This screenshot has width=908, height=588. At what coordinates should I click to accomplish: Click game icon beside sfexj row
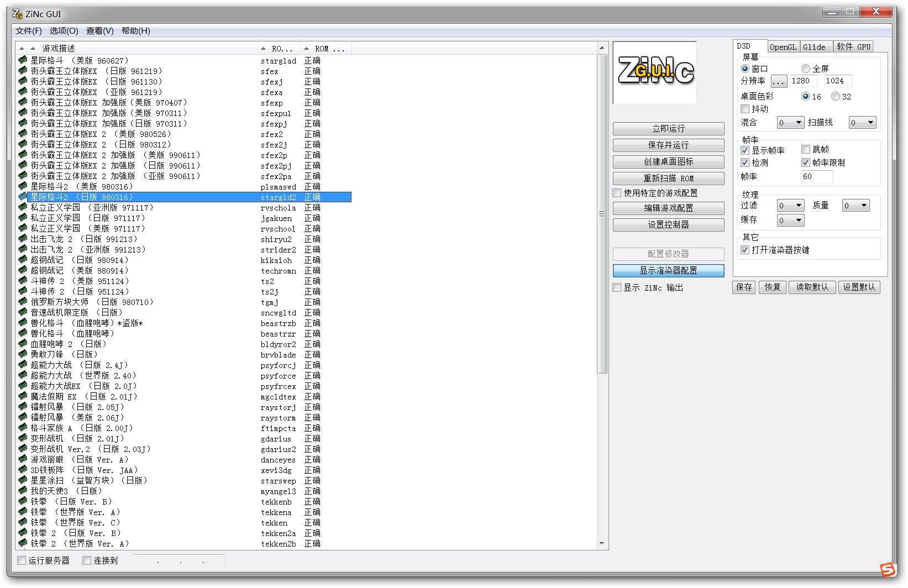tap(23, 81)
